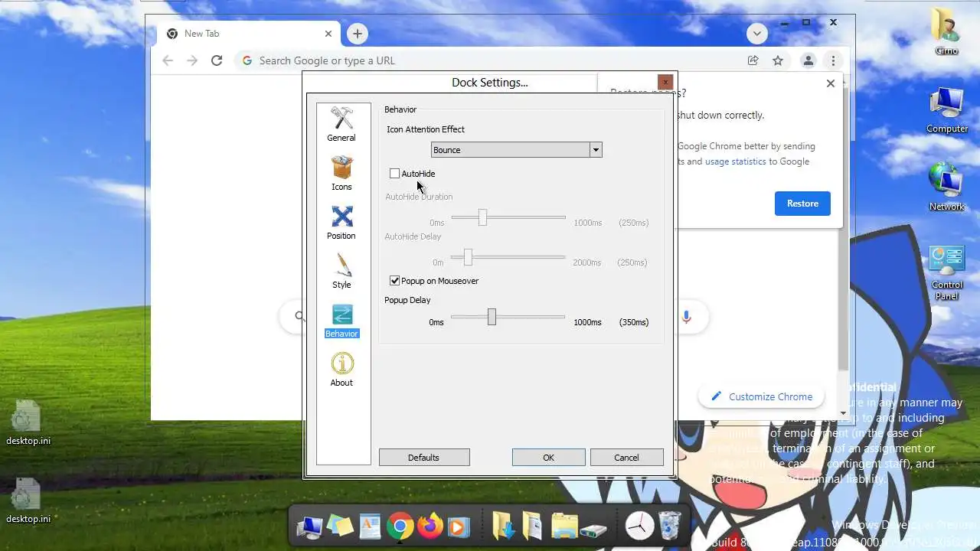Screen dimensions: 980x551
Task: Click the Popup Delay slider handle
Action: tap(492, 317)
